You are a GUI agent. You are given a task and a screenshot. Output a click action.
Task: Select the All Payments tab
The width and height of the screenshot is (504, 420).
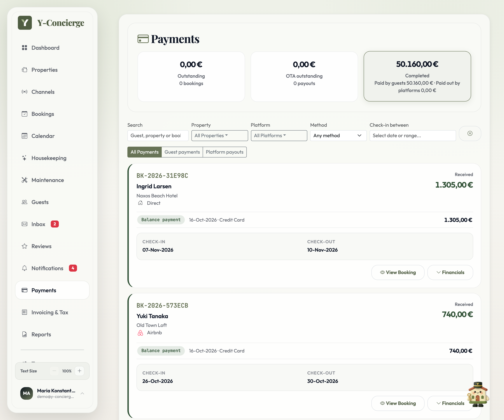(x=144, y=152)
